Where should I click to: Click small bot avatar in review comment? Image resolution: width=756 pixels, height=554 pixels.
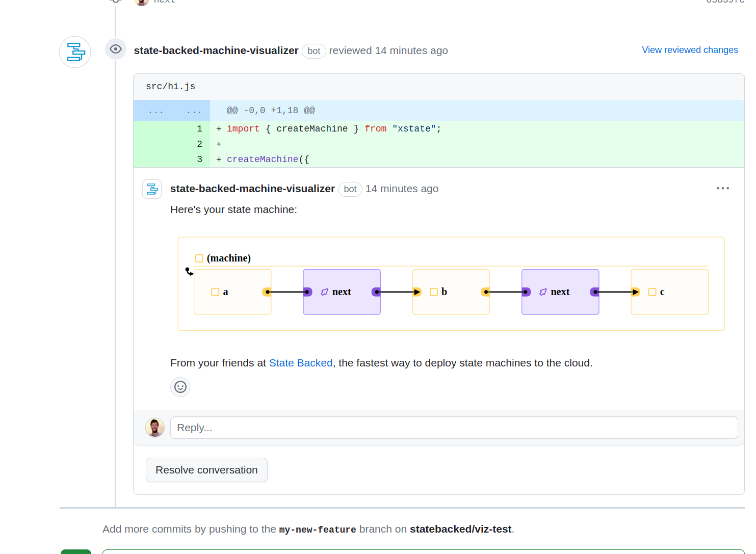point(152,189)
